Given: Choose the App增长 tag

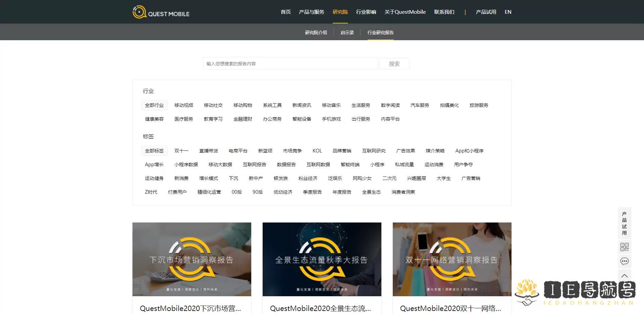Looking at the screenshot, I should (154, 165).
